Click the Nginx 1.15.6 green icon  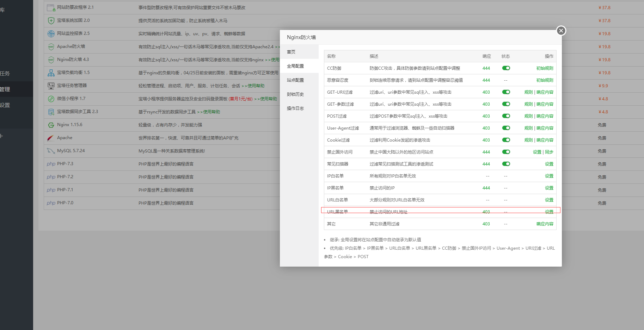51,125
